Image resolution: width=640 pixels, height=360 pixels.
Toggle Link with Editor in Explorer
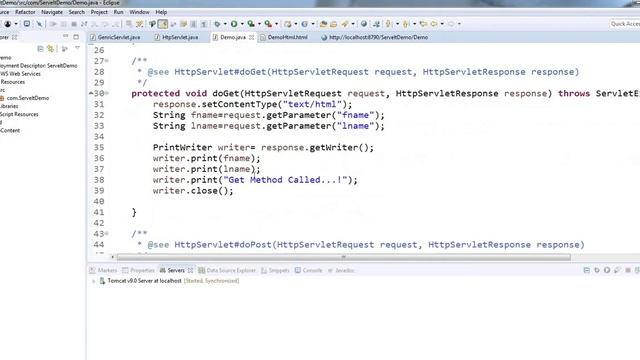[x=51, y=49]
